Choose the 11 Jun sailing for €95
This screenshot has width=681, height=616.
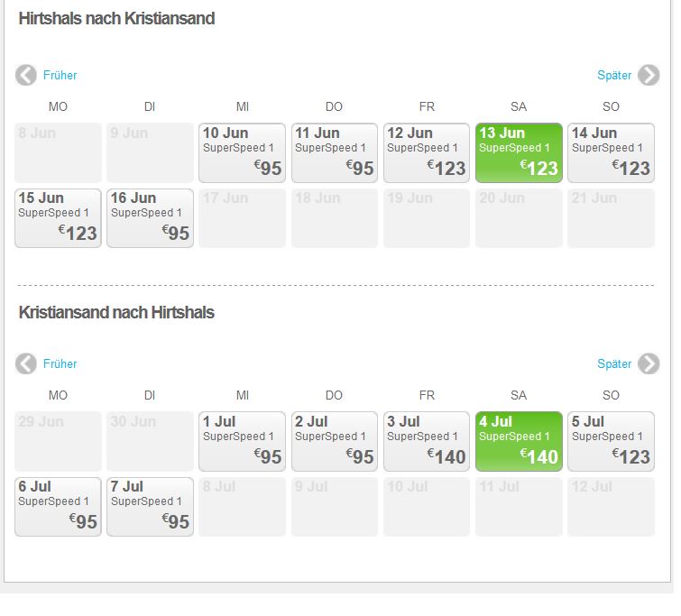pos(334,153)
